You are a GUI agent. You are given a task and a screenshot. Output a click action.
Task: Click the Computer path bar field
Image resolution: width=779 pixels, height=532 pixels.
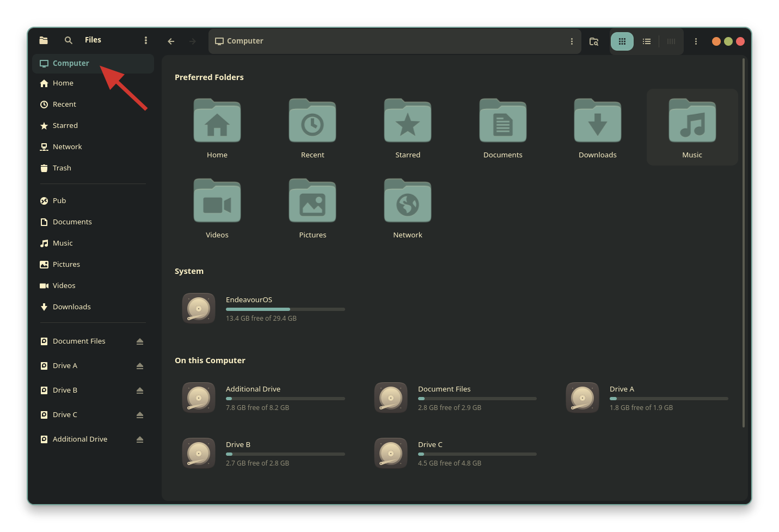(x=395, y=41)
